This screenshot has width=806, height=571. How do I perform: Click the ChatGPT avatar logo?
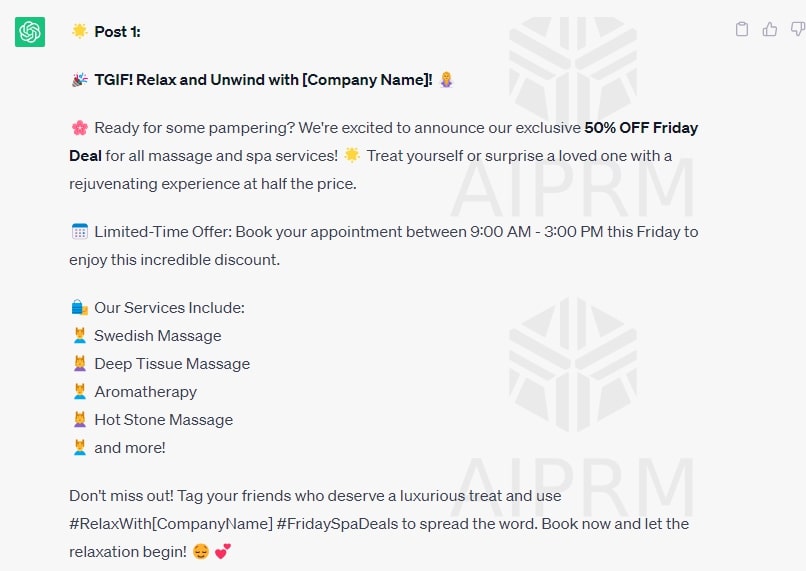point(30,32)
